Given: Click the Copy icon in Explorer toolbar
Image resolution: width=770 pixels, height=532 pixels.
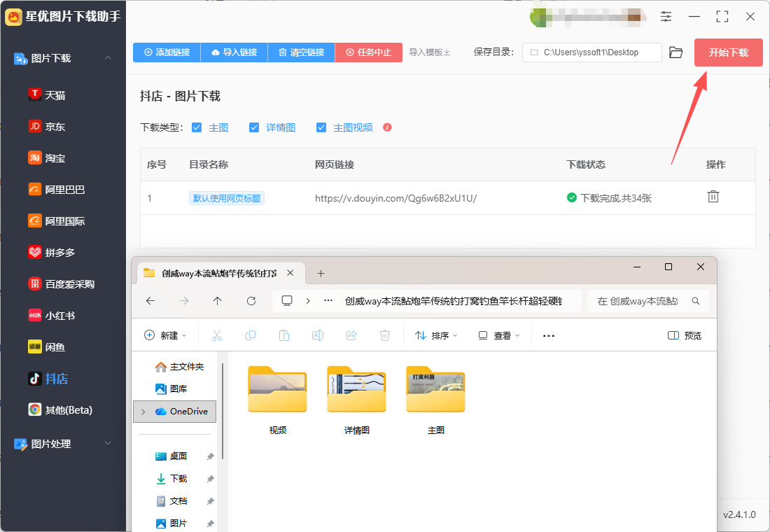Looking at the screenshot, I should [x=251, y=335].
